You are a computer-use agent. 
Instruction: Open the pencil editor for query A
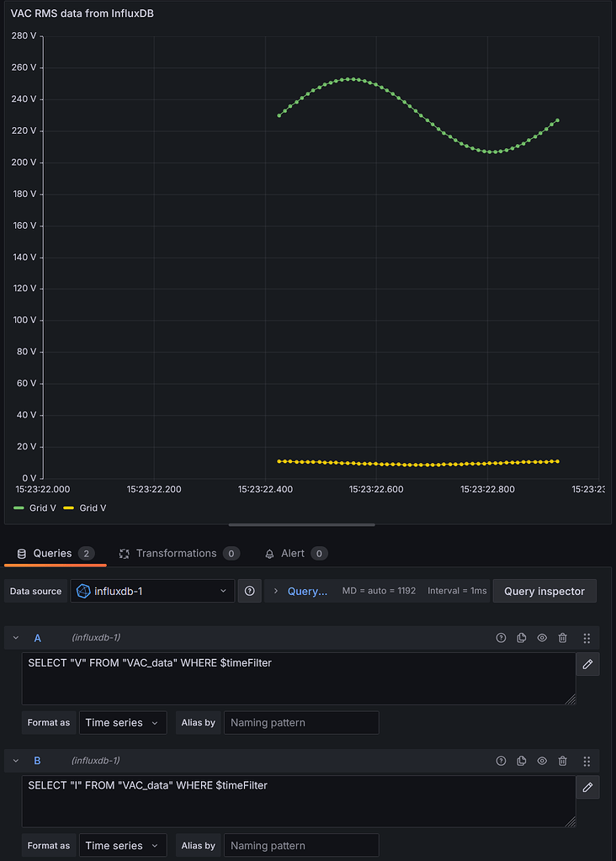point(587,664)
